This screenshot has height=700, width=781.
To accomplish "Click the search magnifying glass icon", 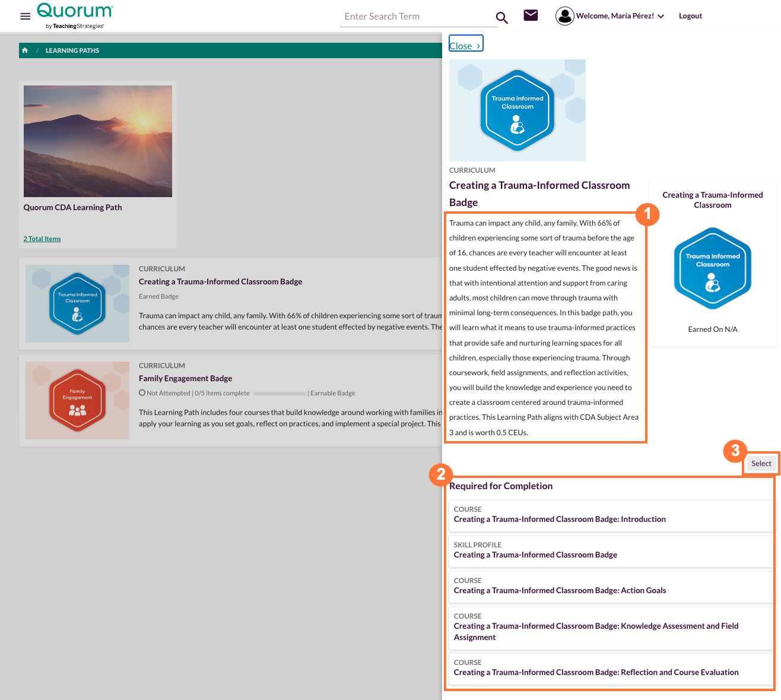I will 501,18.
